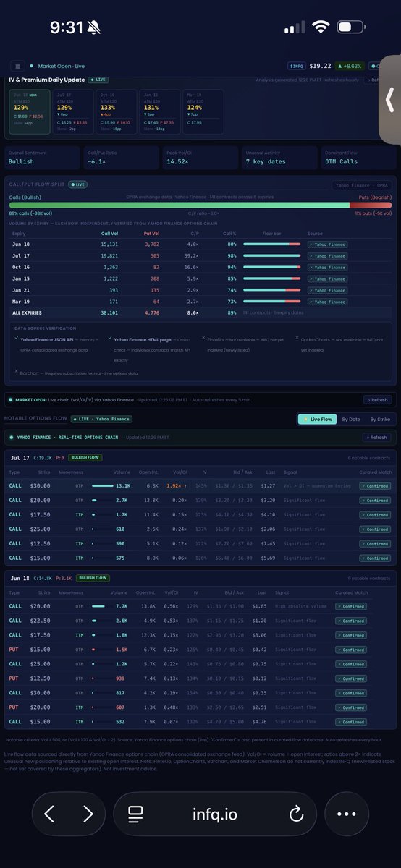401x868 pixels.
Task: Reload the page with the circular arrow
Action: click(x=296, y=814)
